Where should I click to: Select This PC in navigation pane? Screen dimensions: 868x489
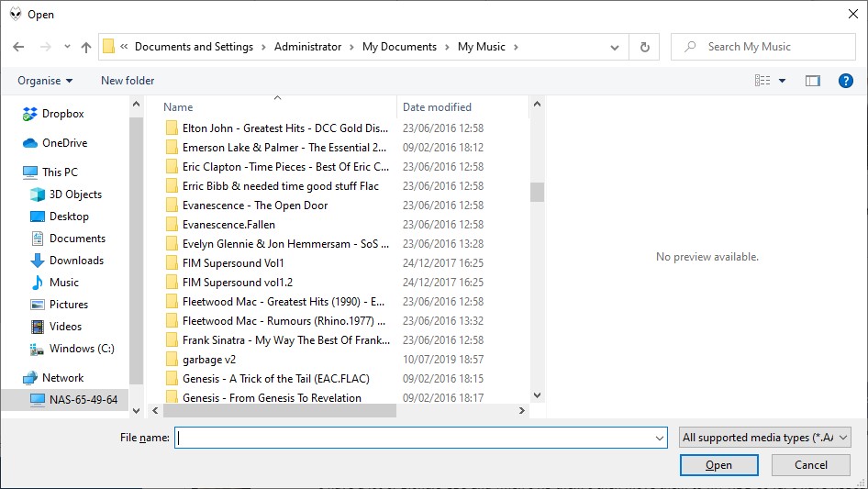50,172
